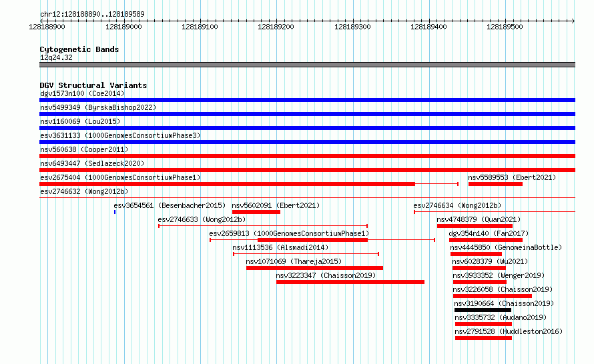Select the red bar under nsv2791528 (Huddleston2016)
The image size is (594, 364).
(483, 338)
